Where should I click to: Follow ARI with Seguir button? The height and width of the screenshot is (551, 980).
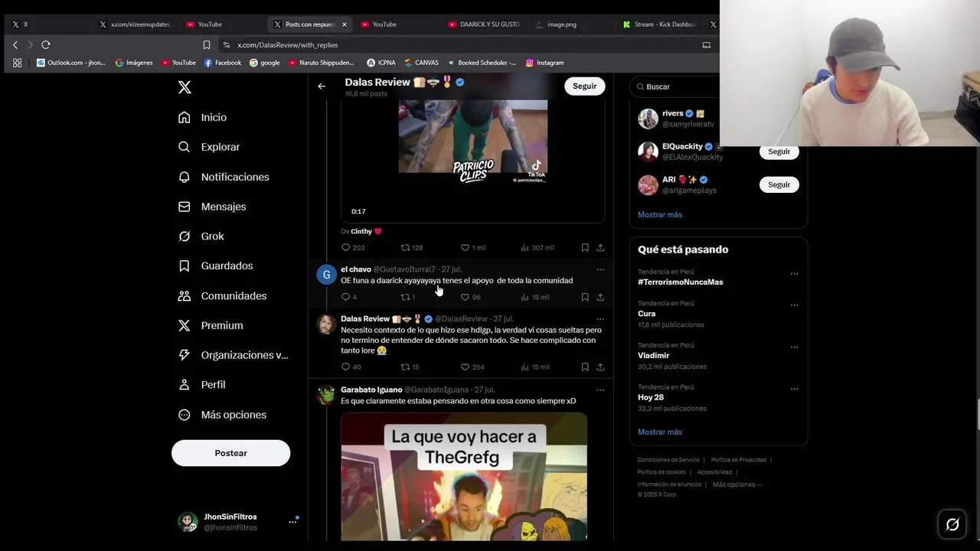point(779,184)
